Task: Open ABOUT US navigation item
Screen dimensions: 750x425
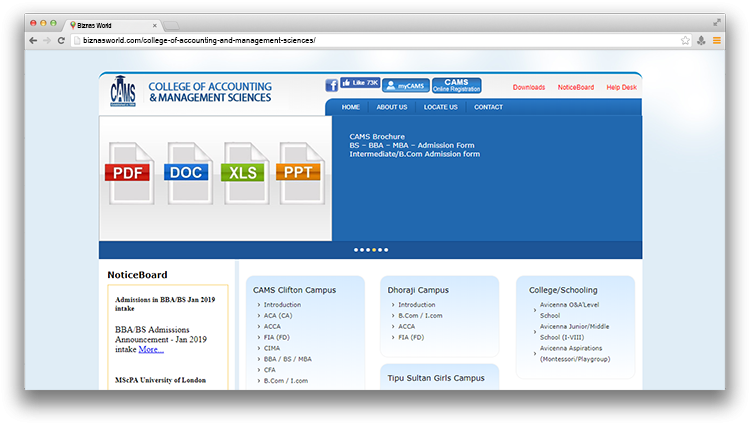Action: [x=392, y=107]
